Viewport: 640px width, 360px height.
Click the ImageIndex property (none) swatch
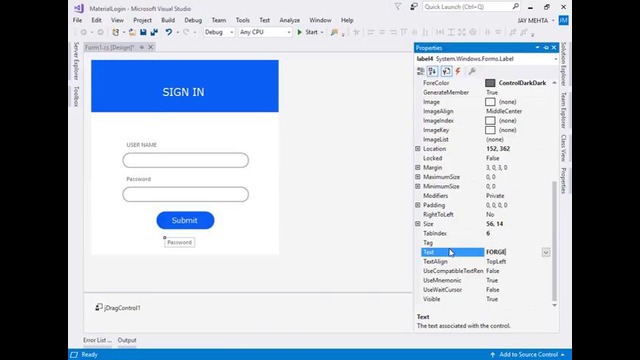pyautogui.click(x=490, y=120)
